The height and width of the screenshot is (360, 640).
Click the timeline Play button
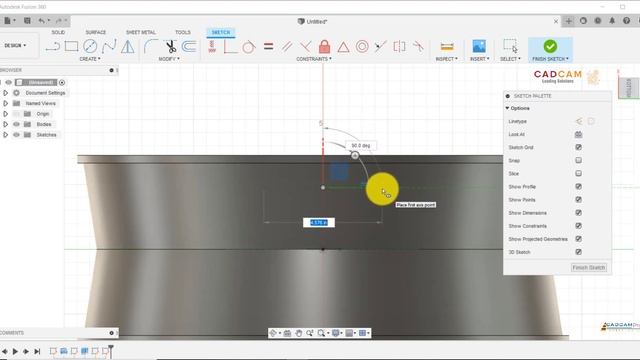pos(15,351)
